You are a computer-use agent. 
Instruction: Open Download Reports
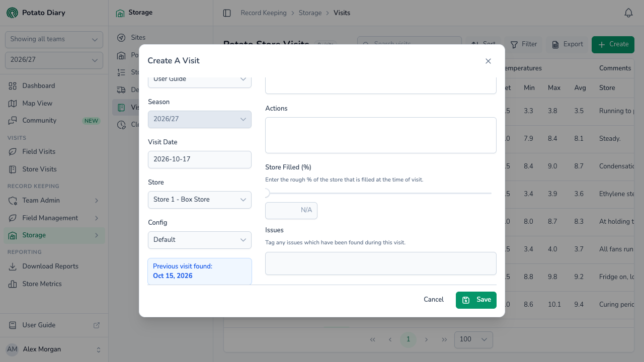point(54,266)
